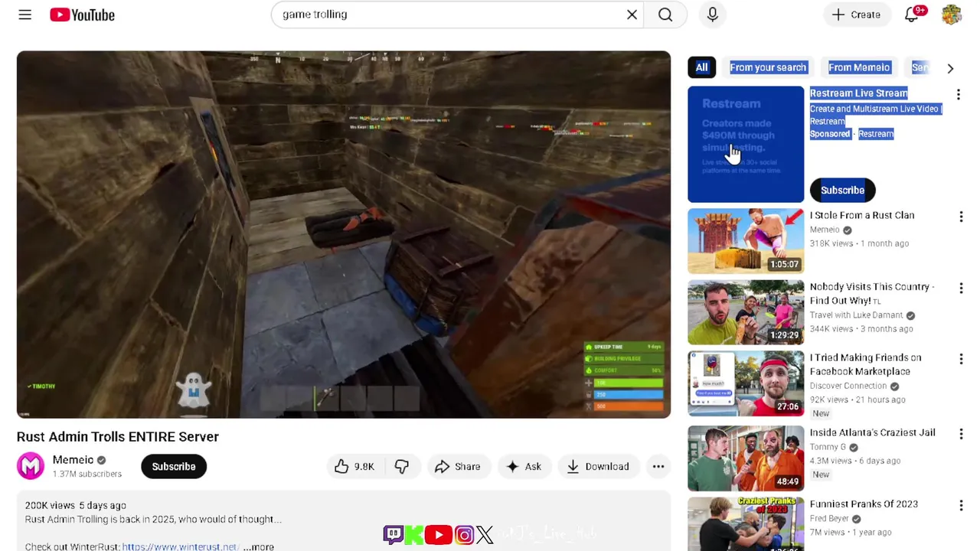Open I Stole From a Rust Clan thumbnail
Image resolution: width=980 pixels, height=551 pixels.
[746, 241]
